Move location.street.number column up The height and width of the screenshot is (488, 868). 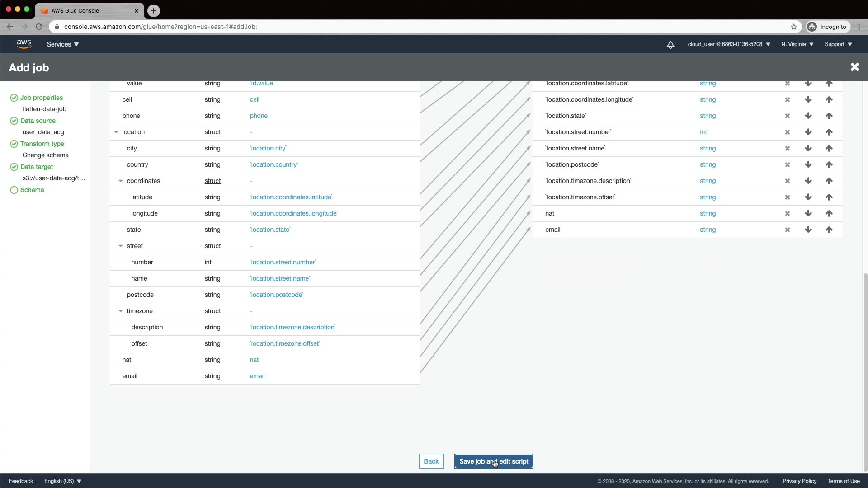click(x=829, y=132)
